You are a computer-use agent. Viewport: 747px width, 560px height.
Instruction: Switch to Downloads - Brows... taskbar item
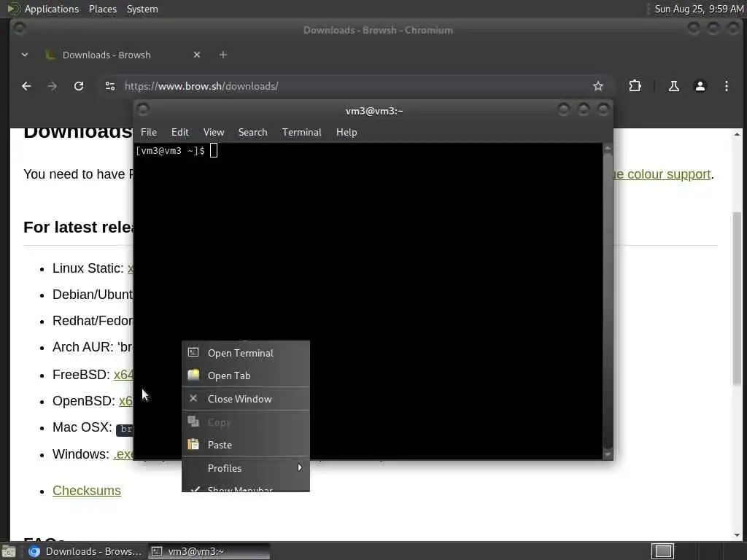(85, 551)
